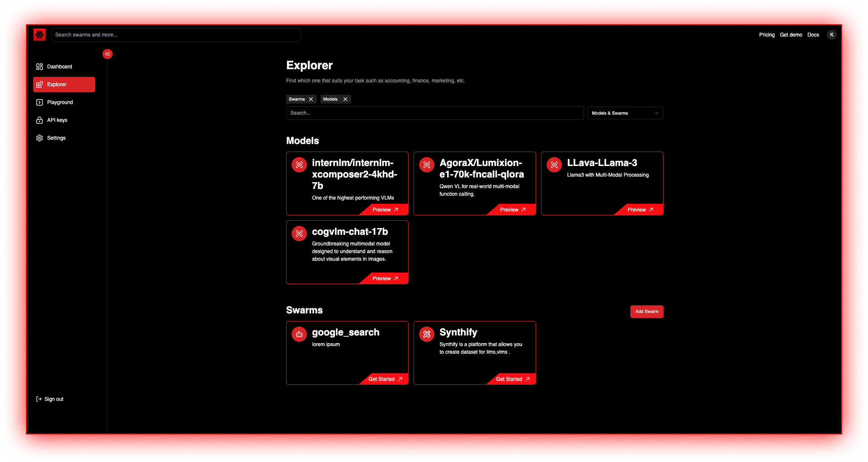Collapse the left sidebar panel
Viewport: 868px width, 462px height.
pos(108,54)
